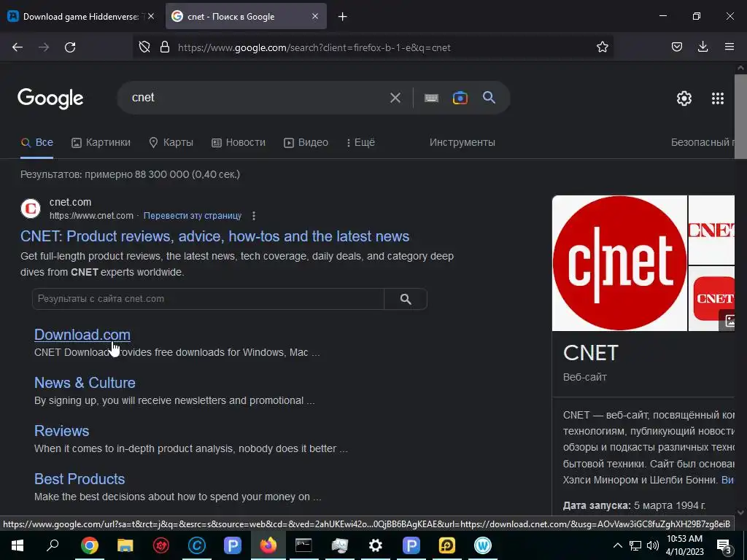Open Windows Start menu
This screenshot has height=560, width=747.
(18, 545)
